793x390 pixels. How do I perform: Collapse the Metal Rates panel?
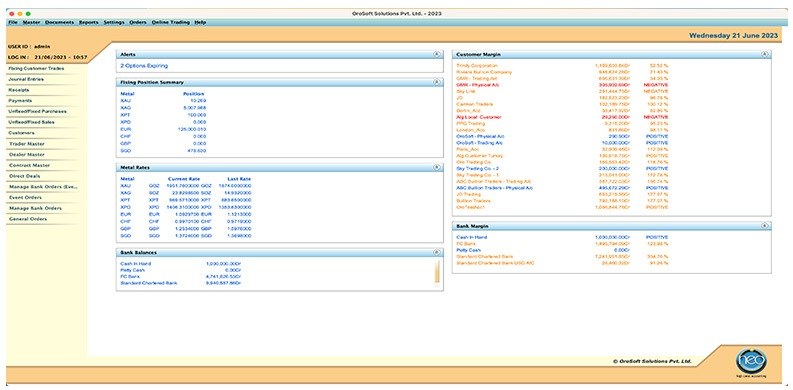coord(436,167)
